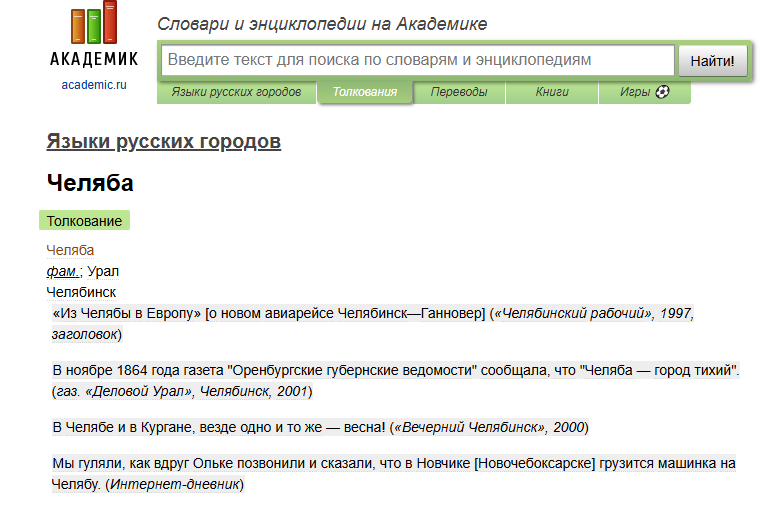Image resolution: width=776 pixels, height=509 pixels.
Task: Click the Толкование green label
Action: 84,221
